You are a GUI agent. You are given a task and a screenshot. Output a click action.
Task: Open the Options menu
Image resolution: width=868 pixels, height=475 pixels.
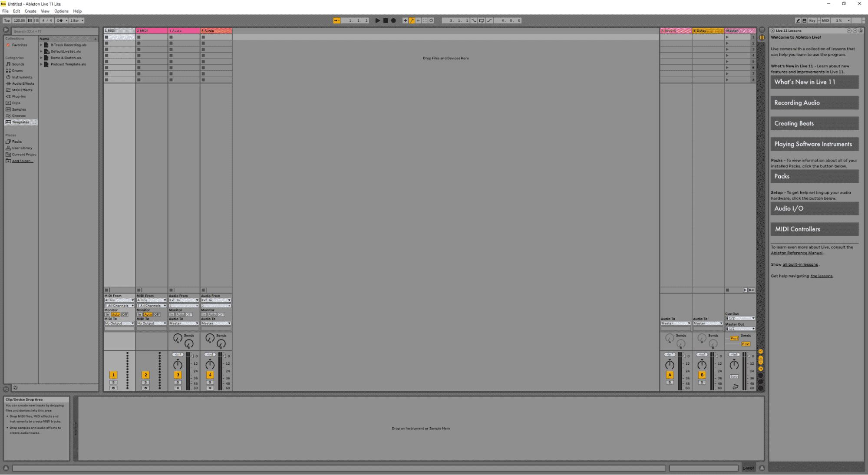tap(61, 11)
